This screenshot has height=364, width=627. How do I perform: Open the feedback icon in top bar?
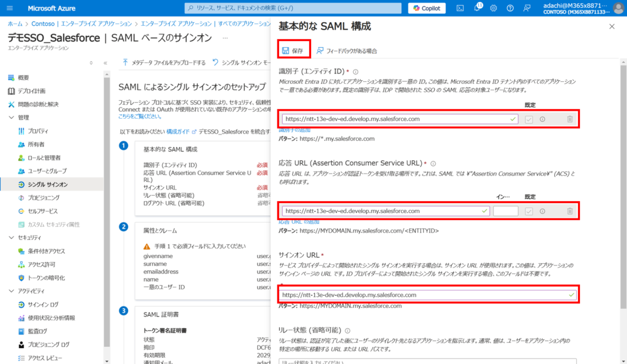pos(527,8)
